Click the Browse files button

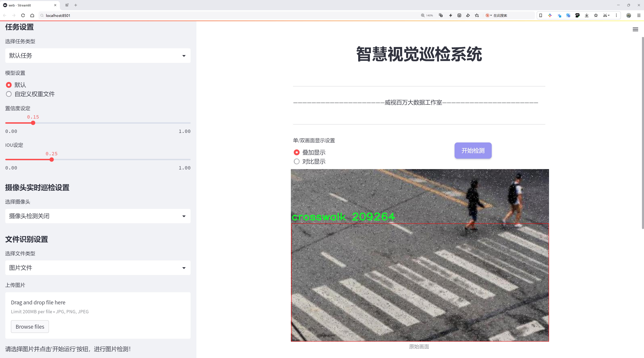pyautogui.click(x=30, y=327)
